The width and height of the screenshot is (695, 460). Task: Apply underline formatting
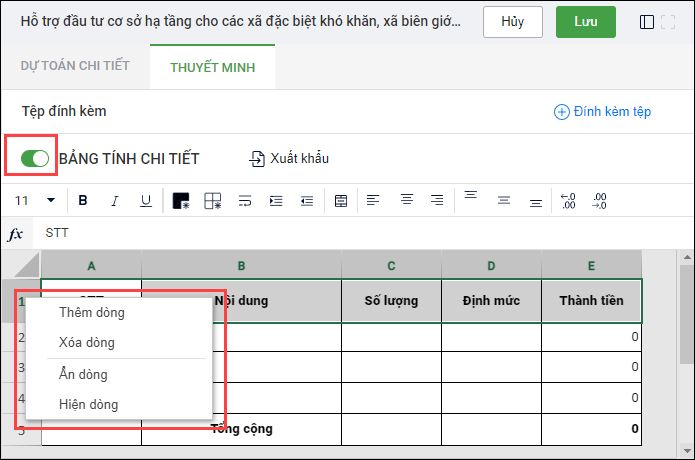[146, 201]
